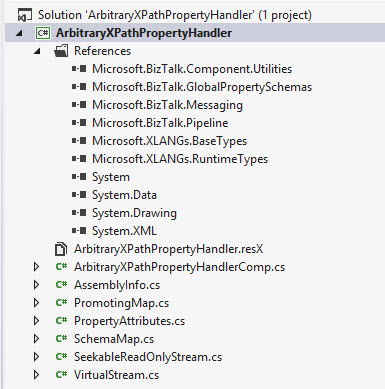Click the References folder icon
This screenshot has height=389, width=385.
pyautogui.click(x=61, y=51)
